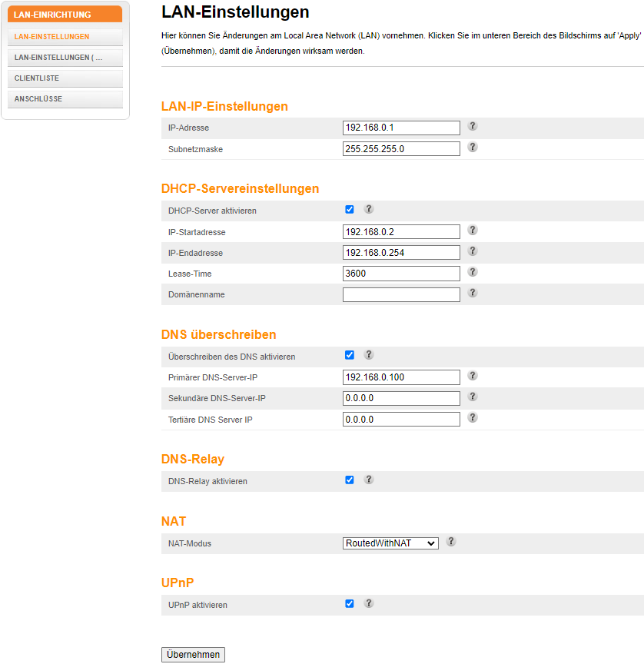Viewport: 644px width, 664px height.
Task: Open Clientliste in the sidebar menu
Action: pyautogui.click(x=65, y=78)
